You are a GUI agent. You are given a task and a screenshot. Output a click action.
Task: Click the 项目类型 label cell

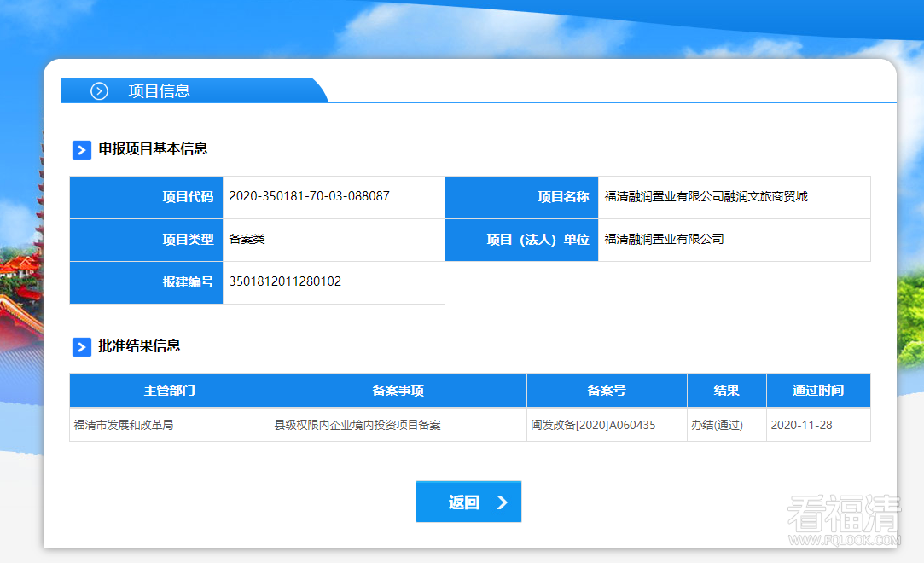click(x=146, y=240)
